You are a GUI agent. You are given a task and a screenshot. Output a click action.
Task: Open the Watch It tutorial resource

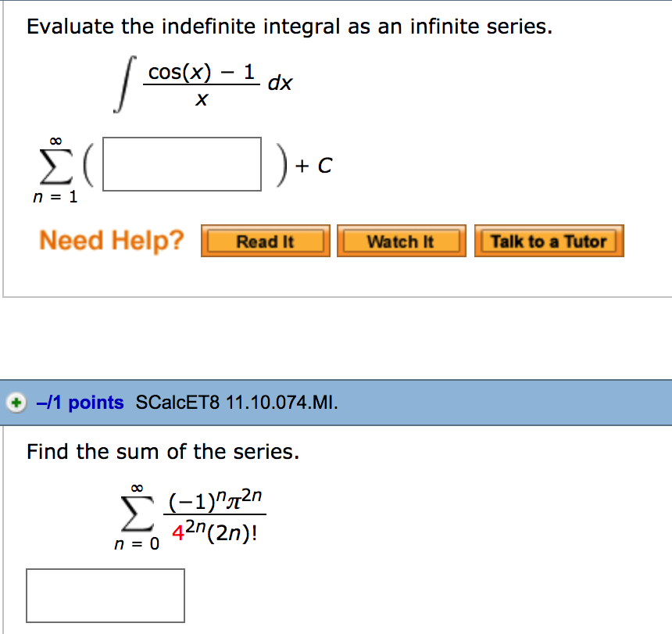401,241
